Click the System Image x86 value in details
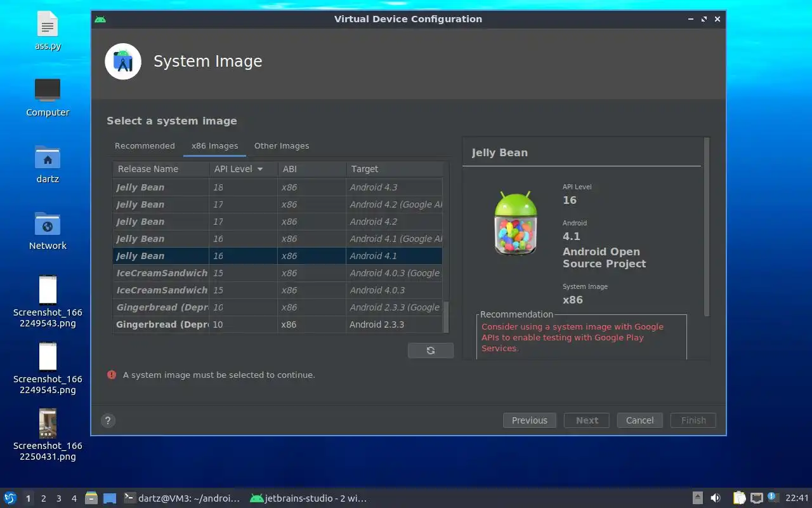This screenshot has width=812, height=508. [x=573, y=300]
